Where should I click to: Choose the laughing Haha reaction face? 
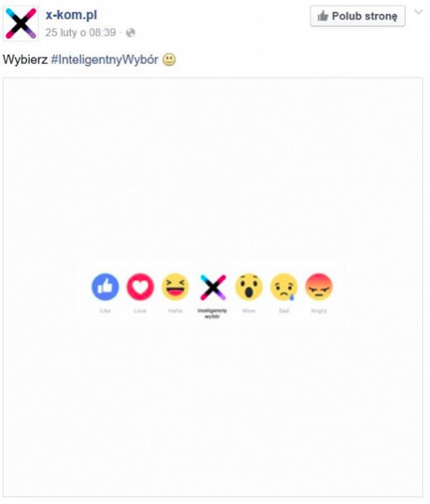175,287
